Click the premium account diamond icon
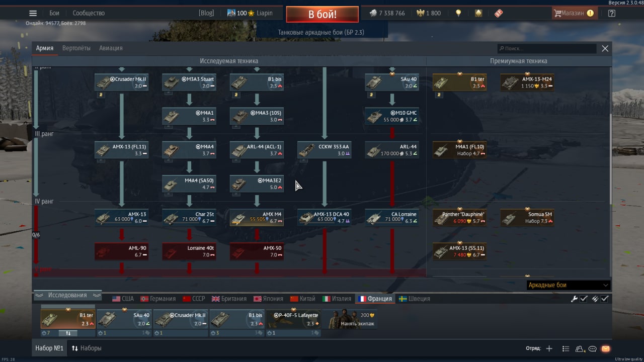The width and height of the screenshot is (644, 362). (478, 14)
